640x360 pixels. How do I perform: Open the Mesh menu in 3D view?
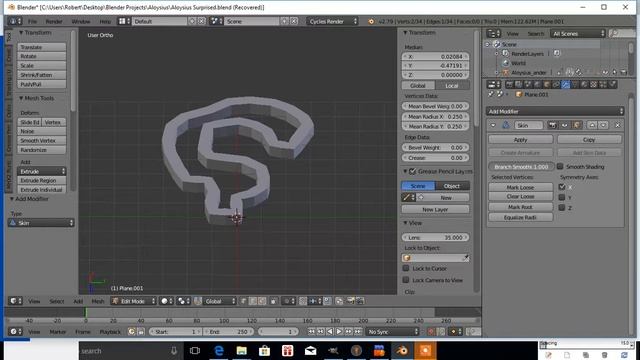98,301
